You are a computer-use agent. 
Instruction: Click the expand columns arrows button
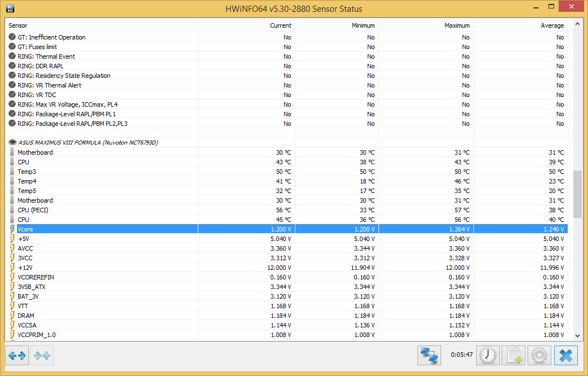[x=17, y=355]
